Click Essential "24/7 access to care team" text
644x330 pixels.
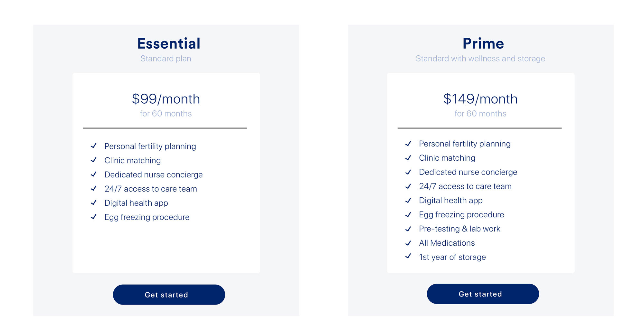point(150,189)
